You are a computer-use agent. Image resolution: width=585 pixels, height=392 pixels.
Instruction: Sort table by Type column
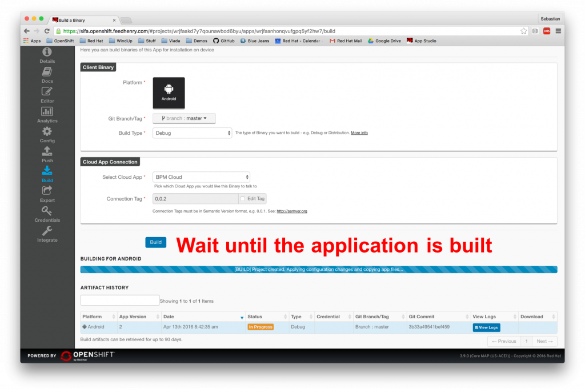click(x=302, y=317)
